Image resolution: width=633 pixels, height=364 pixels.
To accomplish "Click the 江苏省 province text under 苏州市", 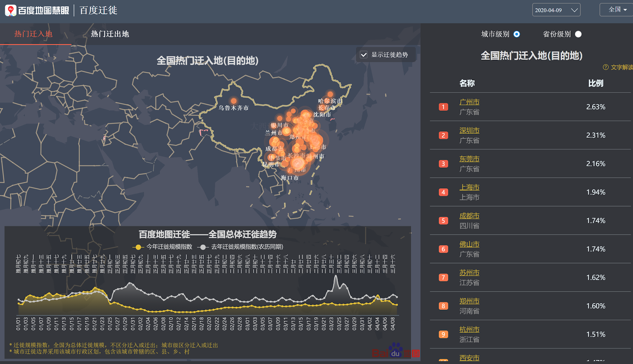I will [469, 283].
